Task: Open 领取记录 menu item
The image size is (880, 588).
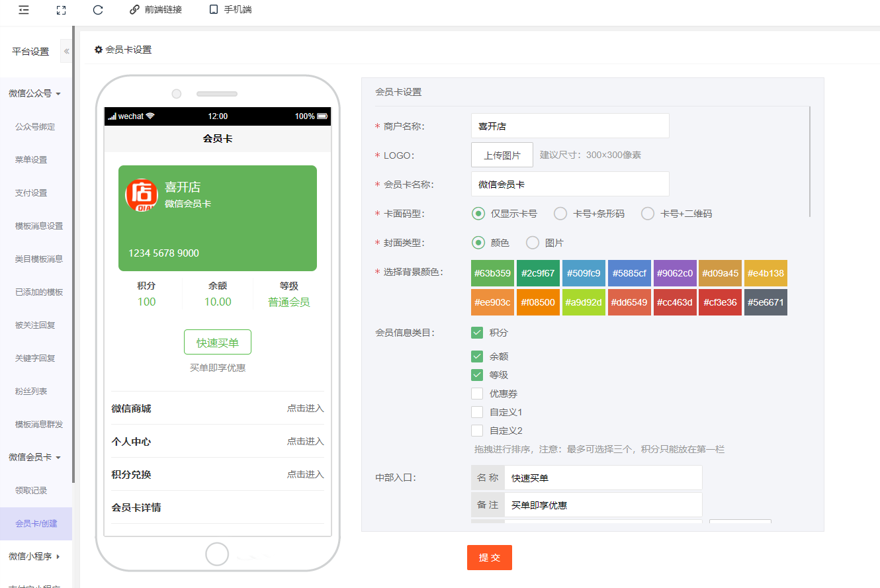Action: 31,490
